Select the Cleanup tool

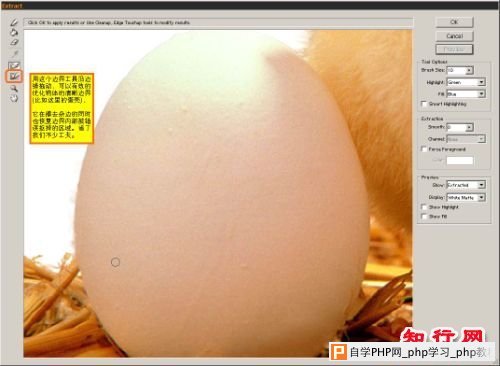click(14, 66)
